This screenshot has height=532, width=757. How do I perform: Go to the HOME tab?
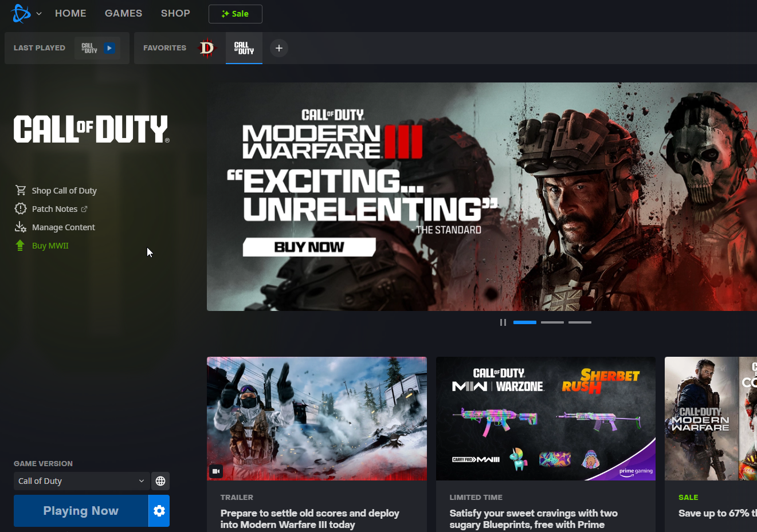(70, 13)
